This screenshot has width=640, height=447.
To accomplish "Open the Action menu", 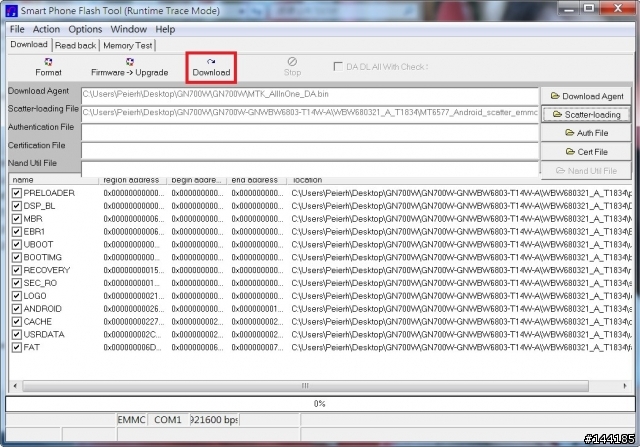I will (46, 29).
